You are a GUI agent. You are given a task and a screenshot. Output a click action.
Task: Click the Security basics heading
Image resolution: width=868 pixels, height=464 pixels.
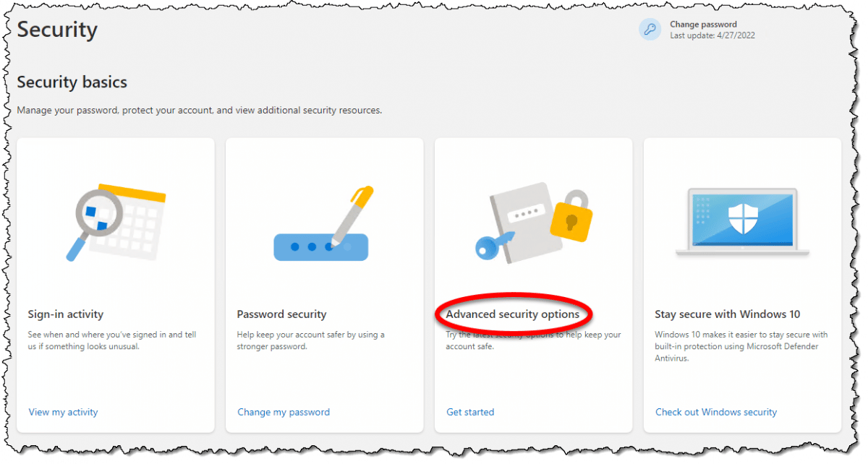click(x=72, y=82)
